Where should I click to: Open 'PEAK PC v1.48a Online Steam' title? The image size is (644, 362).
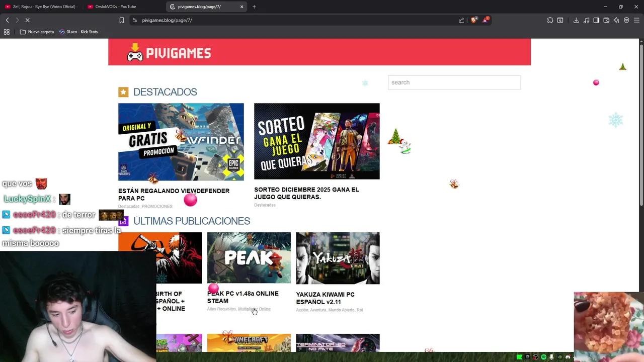click(x=243, y=297)
